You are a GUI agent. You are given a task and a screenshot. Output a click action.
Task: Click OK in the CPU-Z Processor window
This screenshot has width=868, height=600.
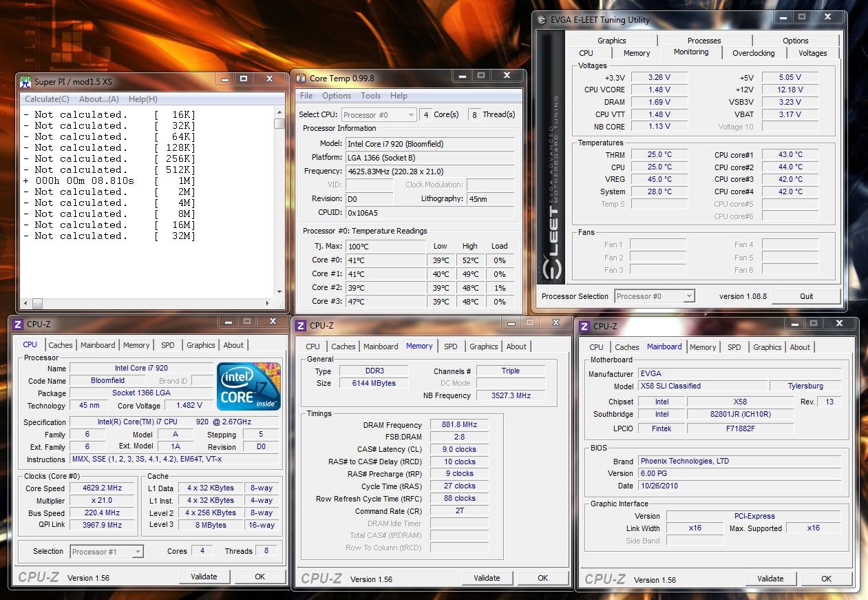tap(260, 577)
